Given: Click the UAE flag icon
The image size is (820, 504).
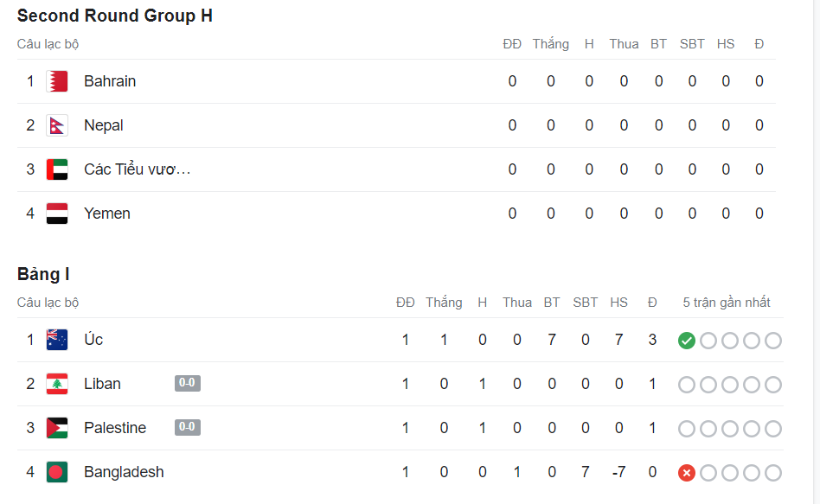Looking at the screenshot, I should [x=57, y=169].
